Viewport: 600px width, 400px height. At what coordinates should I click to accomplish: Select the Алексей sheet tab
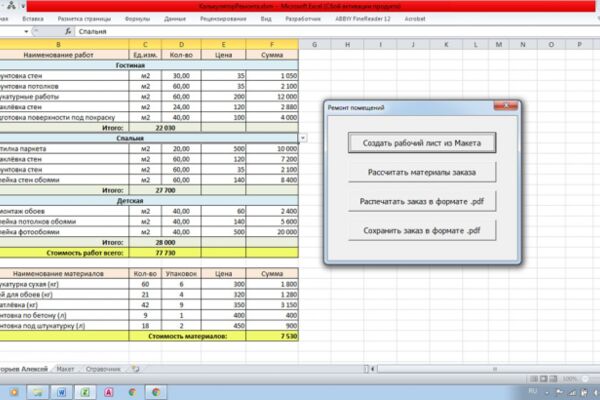pyautogui.click(x=24, y=369)
